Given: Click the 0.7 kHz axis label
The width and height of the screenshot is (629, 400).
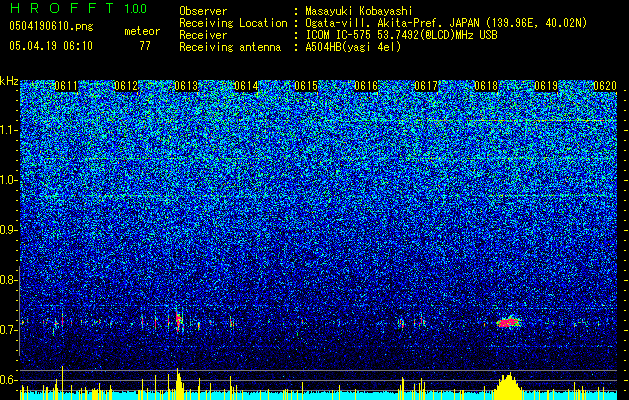Looking at the screenshot, I should tap(8, 330).
